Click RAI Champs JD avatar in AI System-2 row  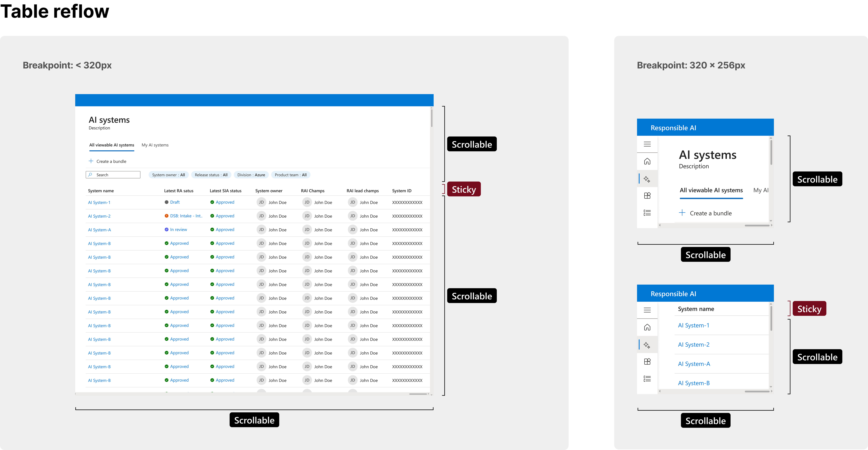pyautogui.click(x=307, y=216)
